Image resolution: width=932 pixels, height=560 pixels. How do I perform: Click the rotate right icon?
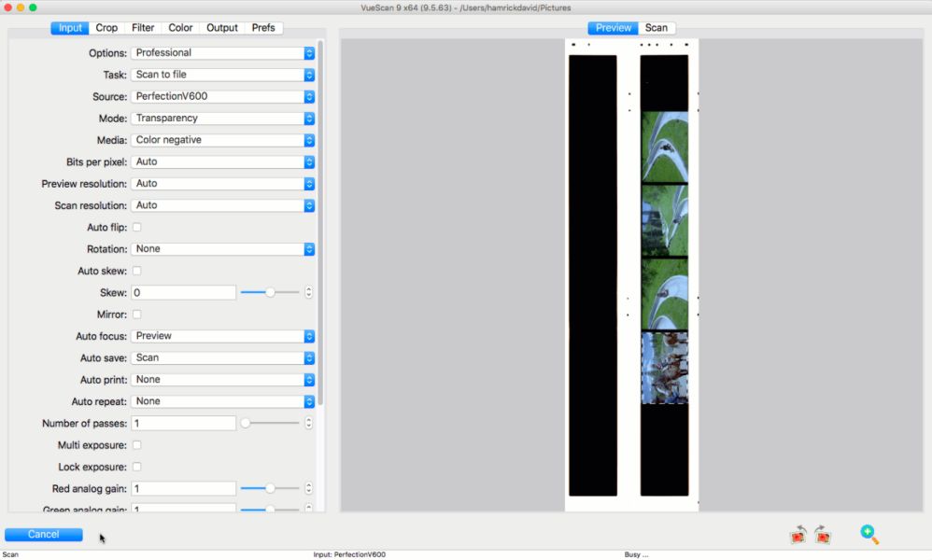point(823,535)
